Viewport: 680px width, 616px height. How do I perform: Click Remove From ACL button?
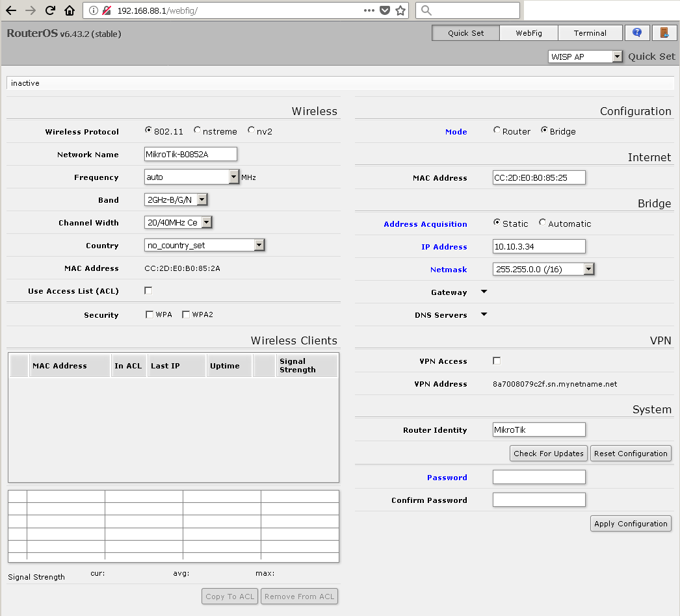tap(299, 597)
